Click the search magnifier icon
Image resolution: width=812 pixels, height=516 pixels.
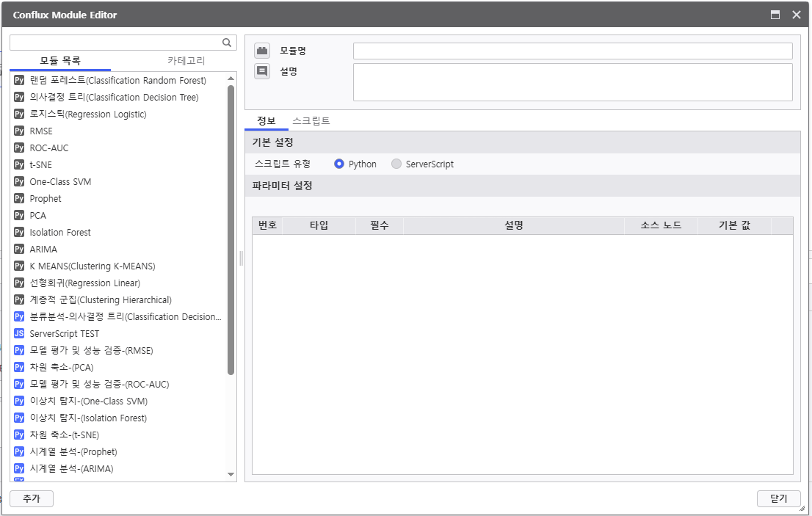pos(227,43)
